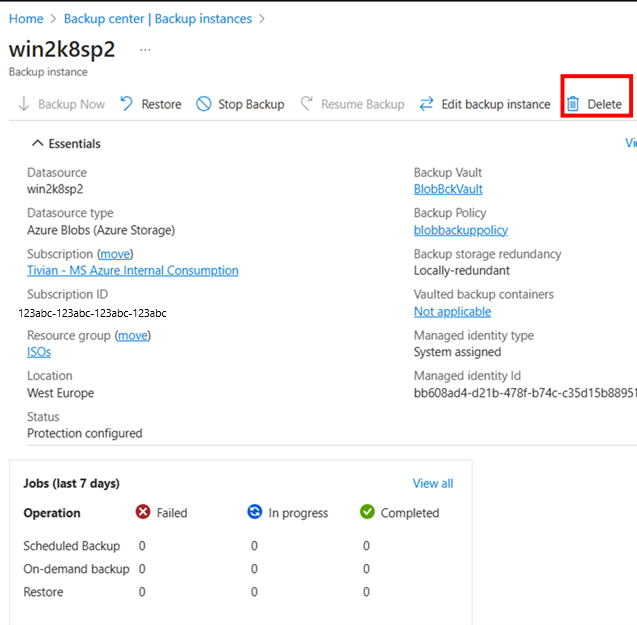The width and height of the screenshot is (637, 625).
Task: Click the Edit backup instance label
Action: click(496, 104)
